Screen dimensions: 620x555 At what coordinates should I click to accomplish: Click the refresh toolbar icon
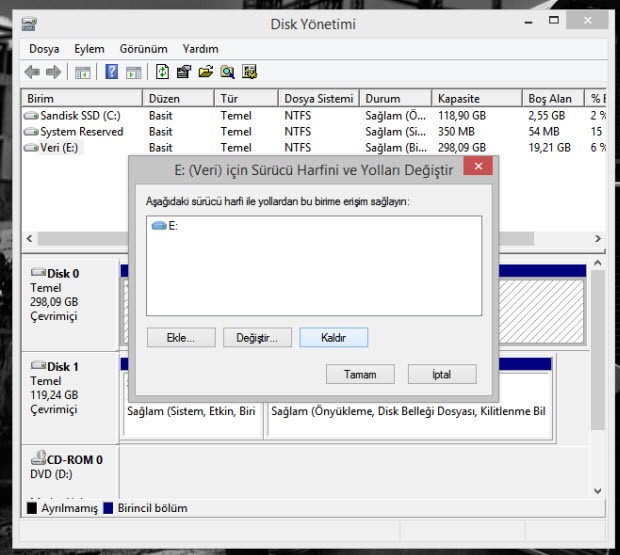162,72
